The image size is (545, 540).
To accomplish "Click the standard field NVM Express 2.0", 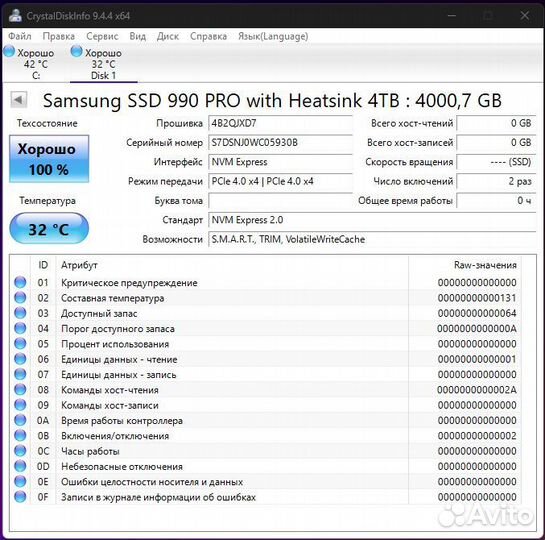I will pyautogui.click(x=372, y=220).
